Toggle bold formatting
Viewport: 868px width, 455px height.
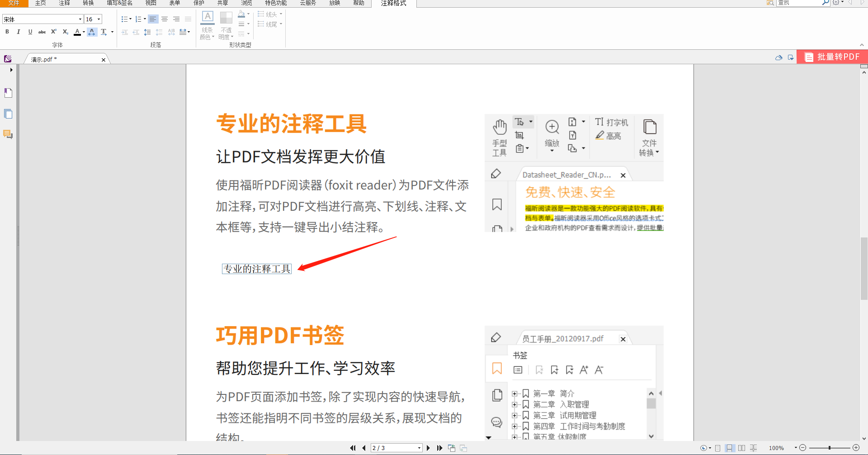click(x=7, y=32)
